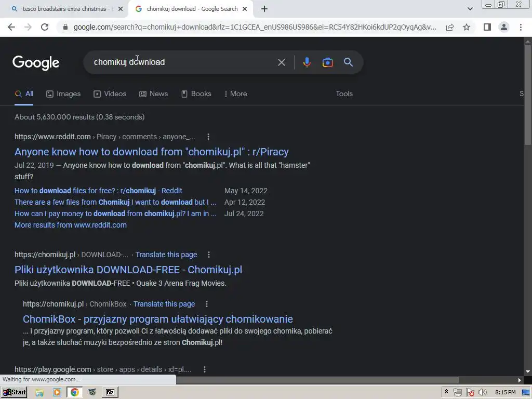Open options menu for play.google.com result
The width and height of the screenshot is (532, 399).
[205, 369]
